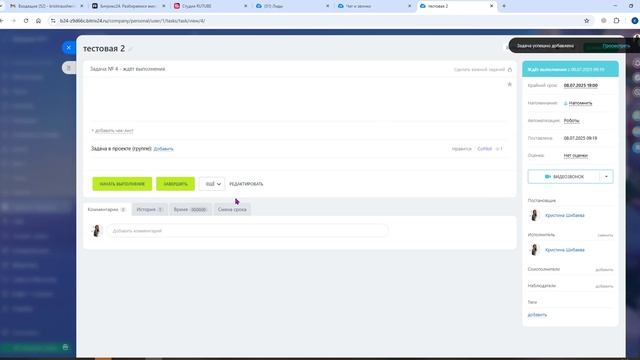Click the Начать выполнение green button
Screen dimensions: 640x360
122,184
